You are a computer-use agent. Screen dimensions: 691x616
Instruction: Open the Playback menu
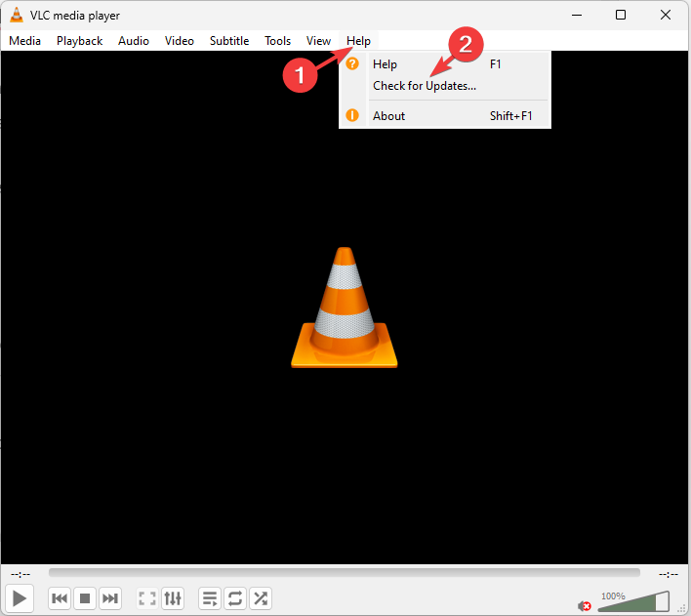(x=79, y=41)
